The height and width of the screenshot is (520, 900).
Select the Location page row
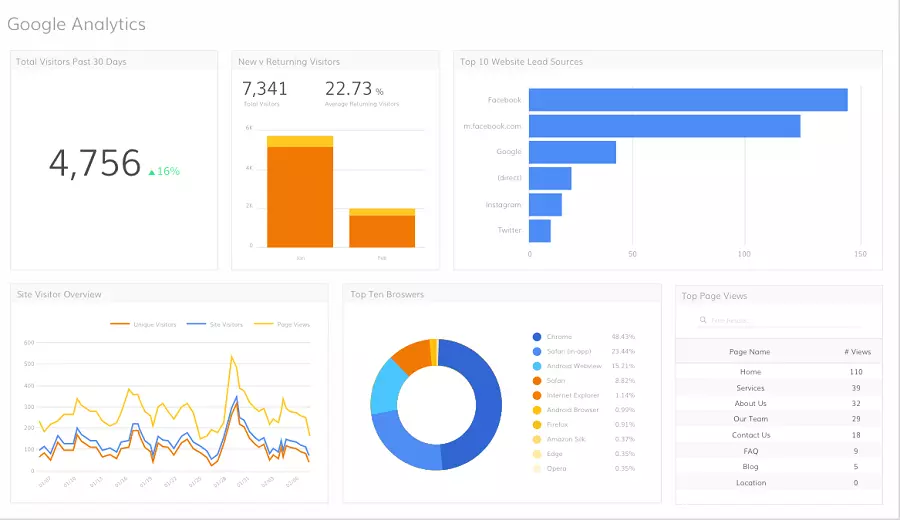click(x=779, y=483)
